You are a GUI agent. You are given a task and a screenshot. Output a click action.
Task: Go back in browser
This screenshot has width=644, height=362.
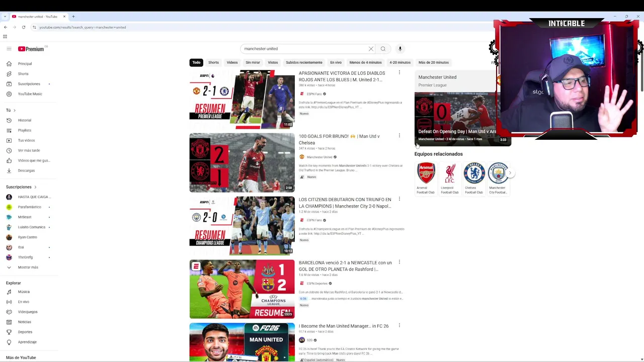click(6, 27)
